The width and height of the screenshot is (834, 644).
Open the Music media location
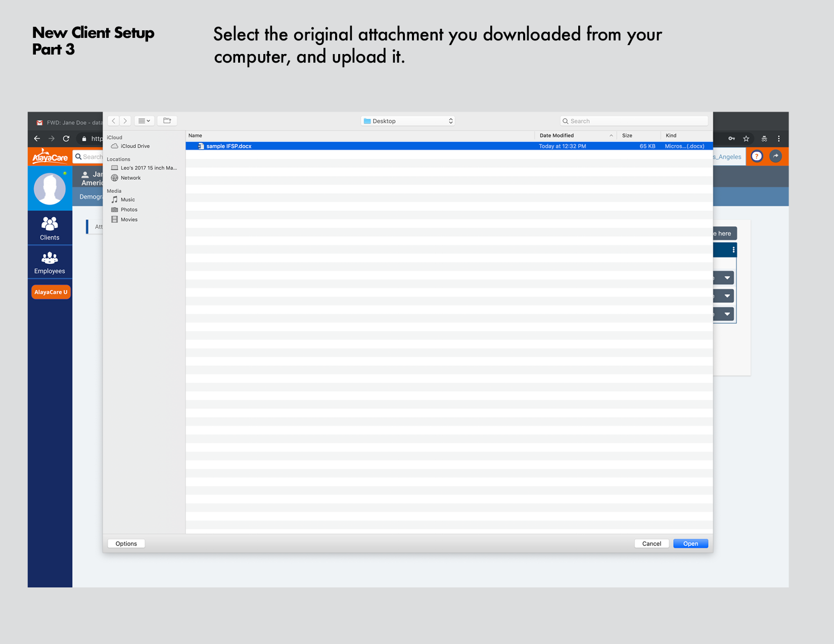pyautogui.click(x=127, y=199)
